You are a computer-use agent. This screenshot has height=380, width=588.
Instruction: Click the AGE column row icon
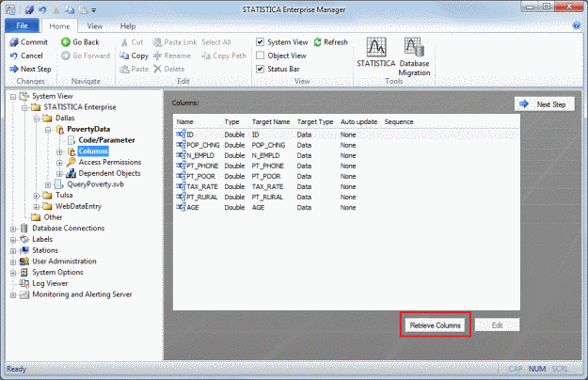click(181, 207)
